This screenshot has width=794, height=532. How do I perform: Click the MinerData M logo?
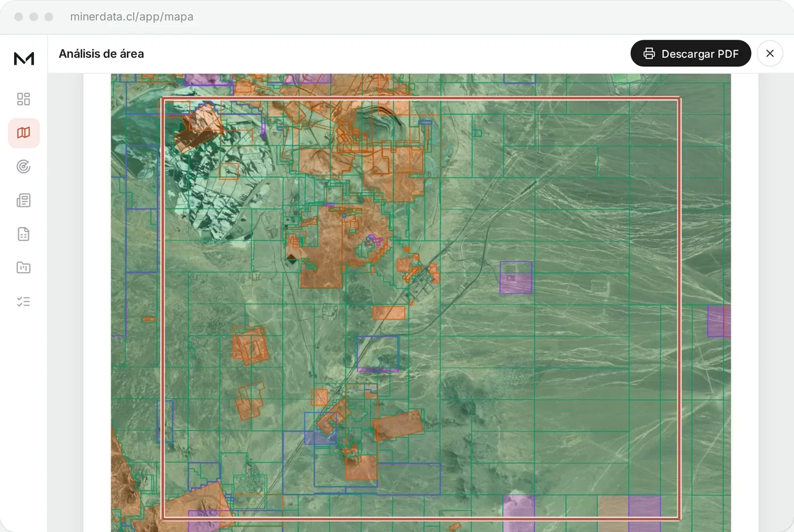tap(24, 58)
